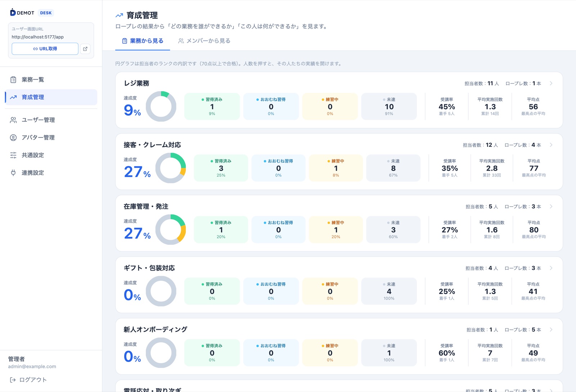This screenshot has height=392, width=576.
Task: Switch to the 業務から見る tab
Action: [143, 41]
